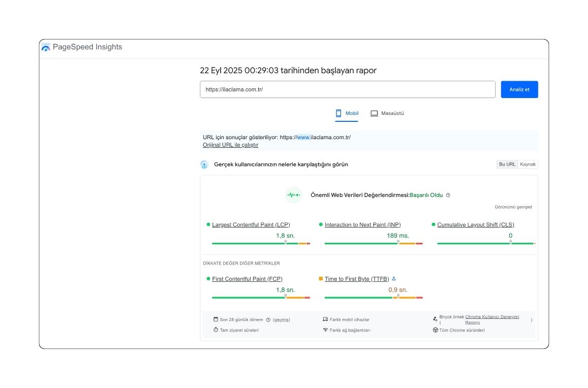Click the right chevron near Chrome raporu
This screenshot has width=588, height=388.
coord(531,320)
